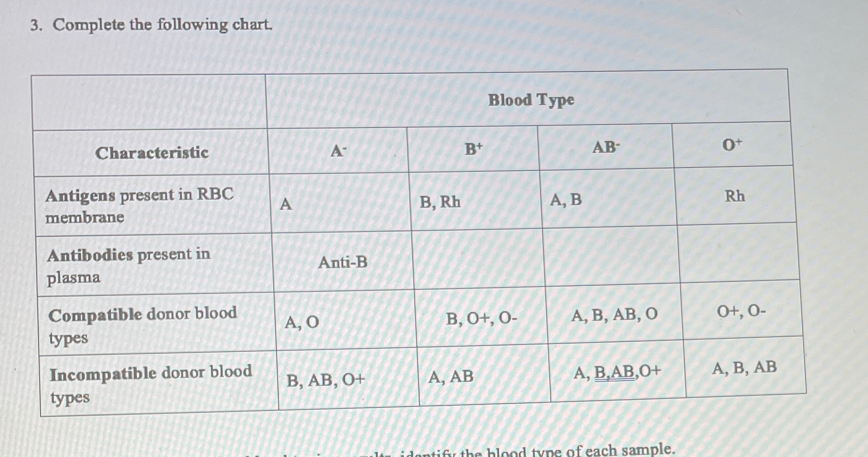Click the empty antibodies cell under B+

click(478, 259)
